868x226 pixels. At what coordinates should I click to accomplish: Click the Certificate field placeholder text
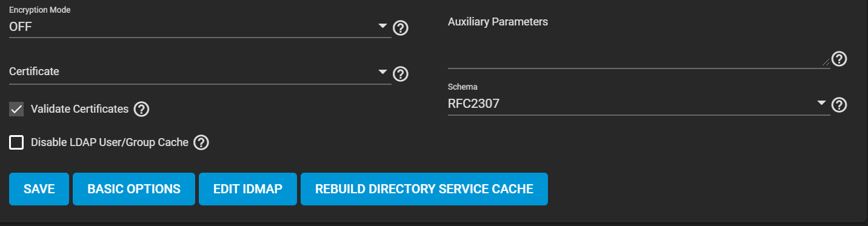click(34, 71)
